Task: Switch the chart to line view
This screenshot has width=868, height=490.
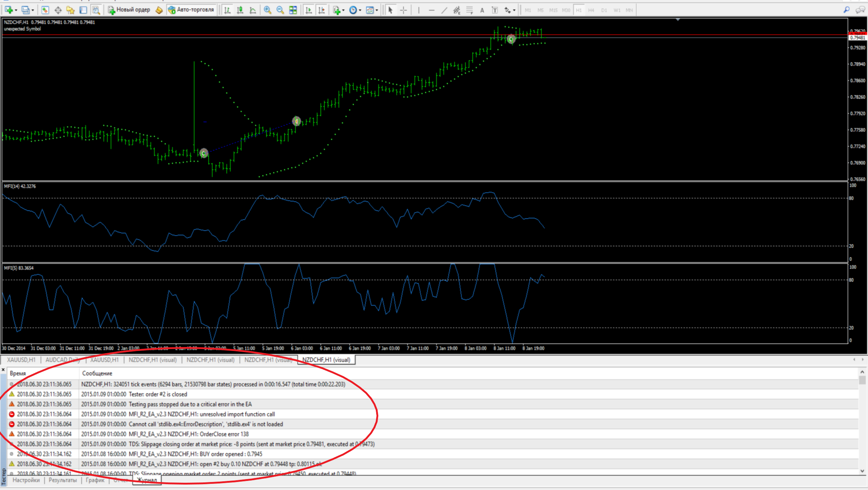Action: [x=253, y=10]
